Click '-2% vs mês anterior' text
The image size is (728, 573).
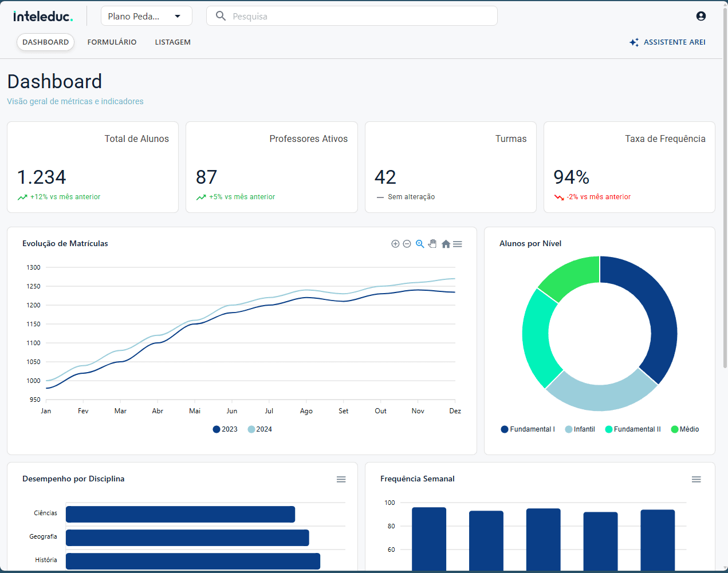[x=599, y=197]
